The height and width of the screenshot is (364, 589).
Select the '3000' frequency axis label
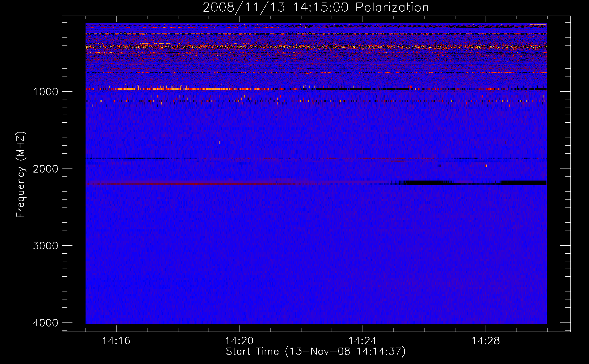pyautogui.click(x=46, y=246)
